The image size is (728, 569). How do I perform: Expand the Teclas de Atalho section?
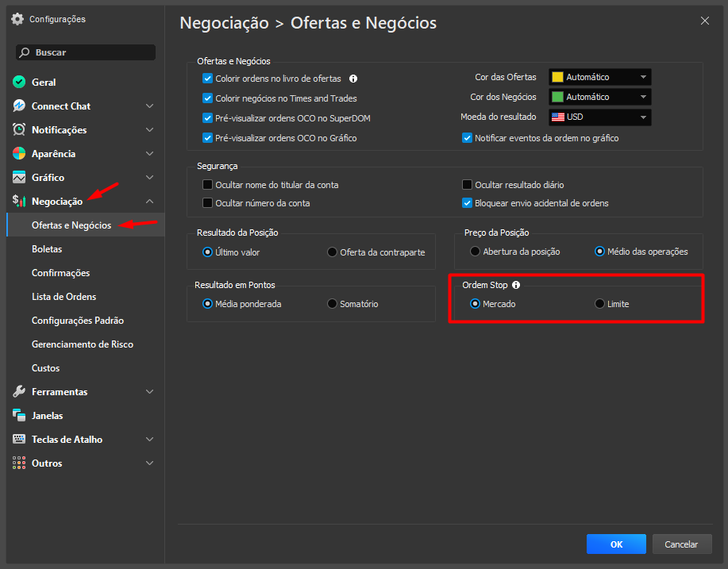click(150, 440)
